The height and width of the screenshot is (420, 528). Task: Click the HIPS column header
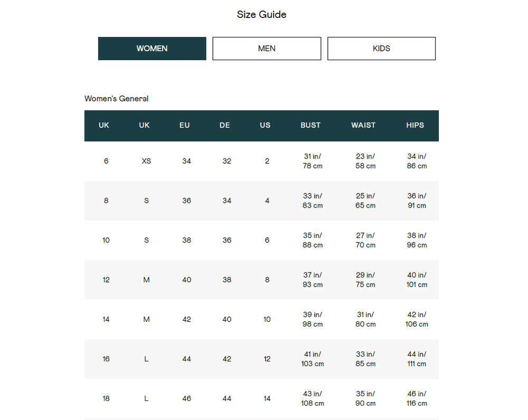tap(415, 125)
